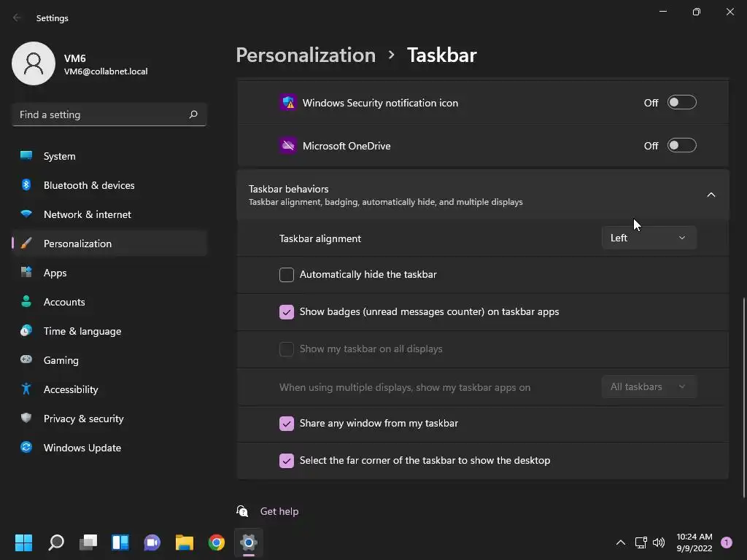Click the search magnifier in Find a setting

(193, 114)
